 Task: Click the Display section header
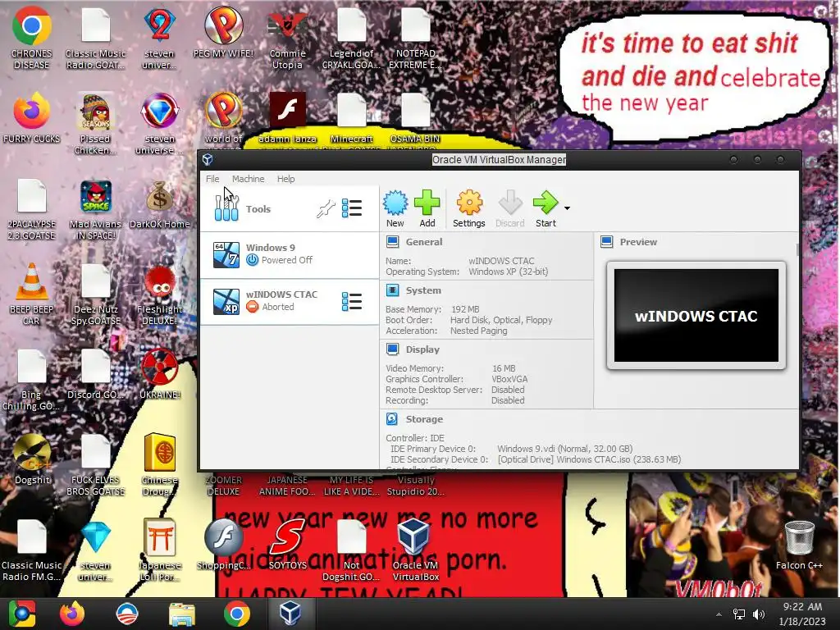[x=422, y=349]
